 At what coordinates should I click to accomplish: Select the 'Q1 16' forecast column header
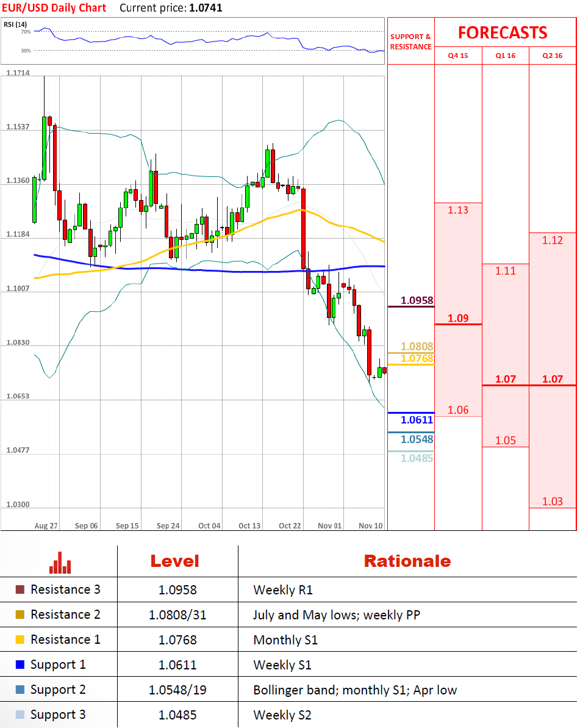[506, 56]
